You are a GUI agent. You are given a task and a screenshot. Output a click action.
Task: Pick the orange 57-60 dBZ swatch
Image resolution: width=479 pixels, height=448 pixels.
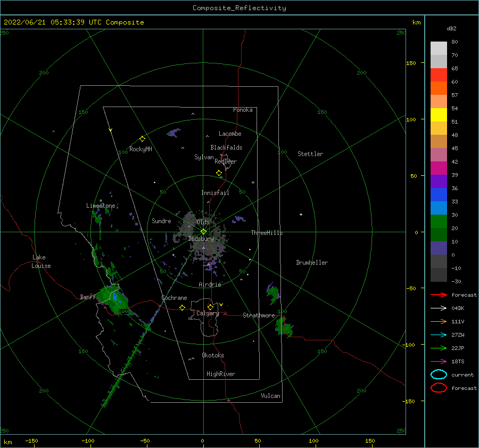click(x=439, y=88)
